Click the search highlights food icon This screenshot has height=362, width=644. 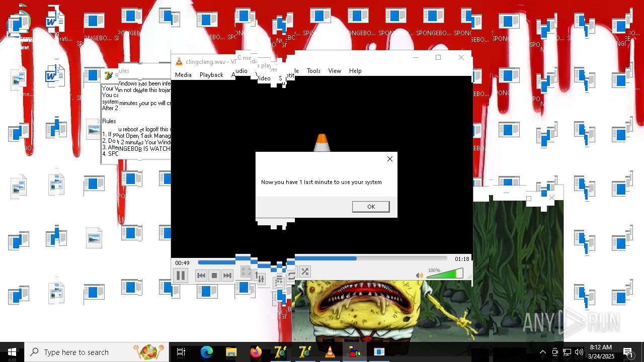click(149, 352)
